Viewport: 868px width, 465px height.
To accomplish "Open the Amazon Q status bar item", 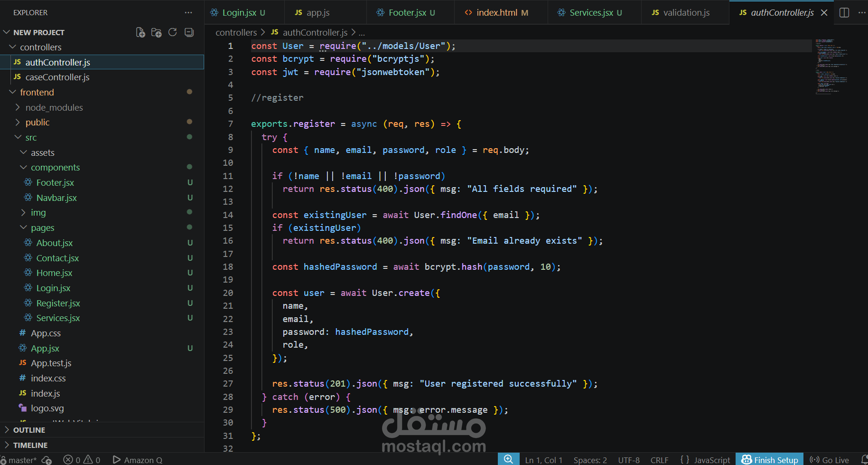I will (137, 459).
